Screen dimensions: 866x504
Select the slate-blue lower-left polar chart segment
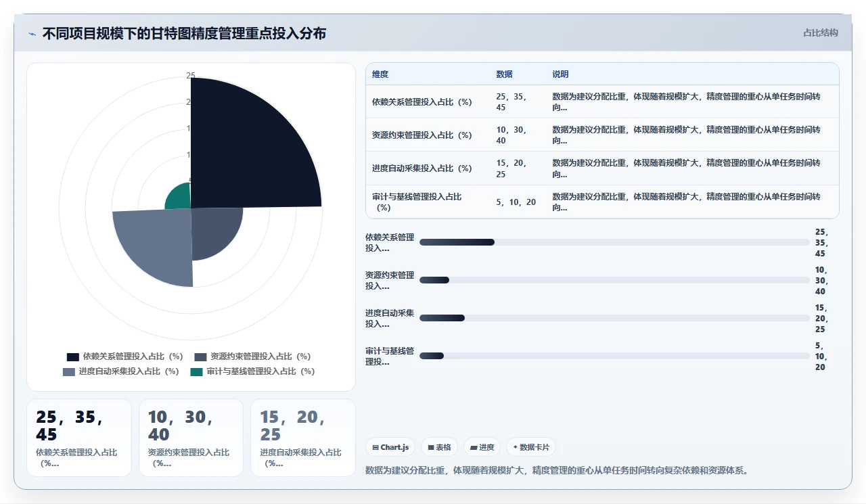tap(159, 242)
